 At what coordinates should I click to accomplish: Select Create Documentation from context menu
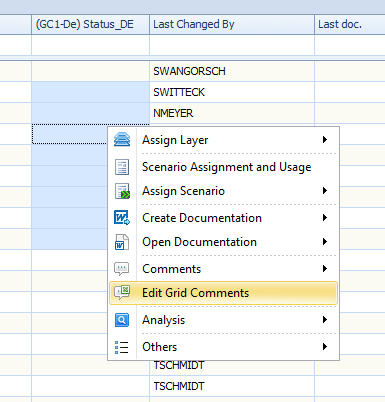[223, 218]
